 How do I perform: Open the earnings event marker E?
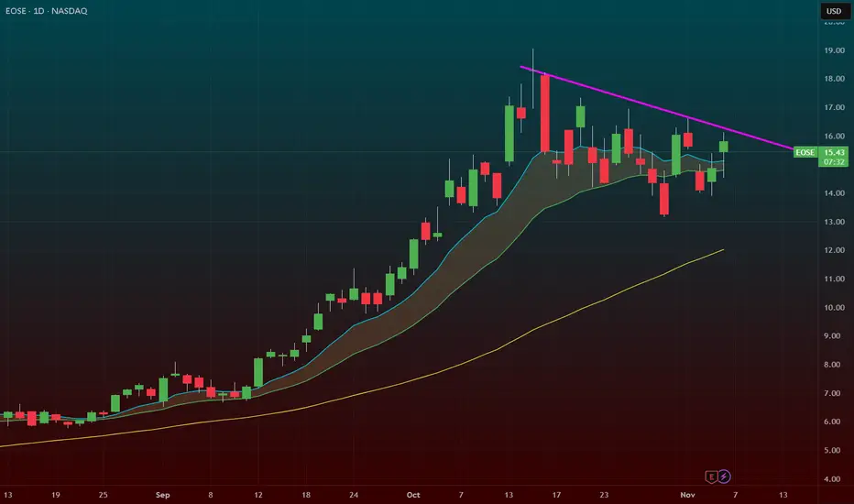point(711,477)
